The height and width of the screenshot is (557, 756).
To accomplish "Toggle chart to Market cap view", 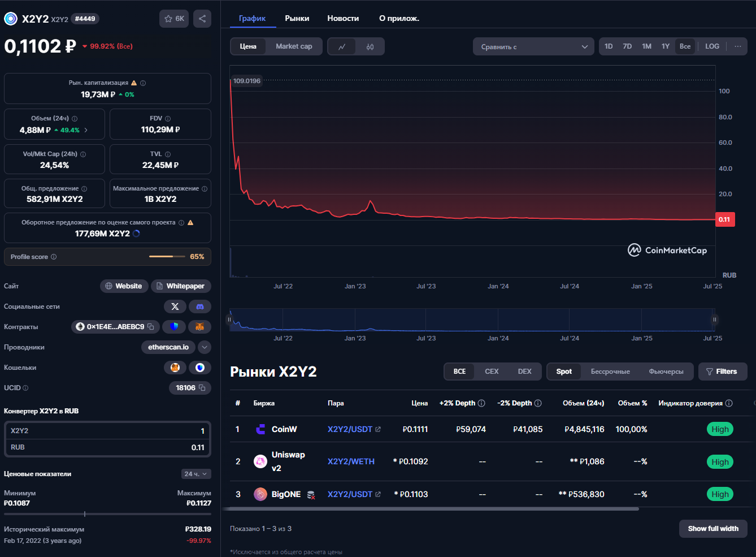I will [x=294, y=46].
